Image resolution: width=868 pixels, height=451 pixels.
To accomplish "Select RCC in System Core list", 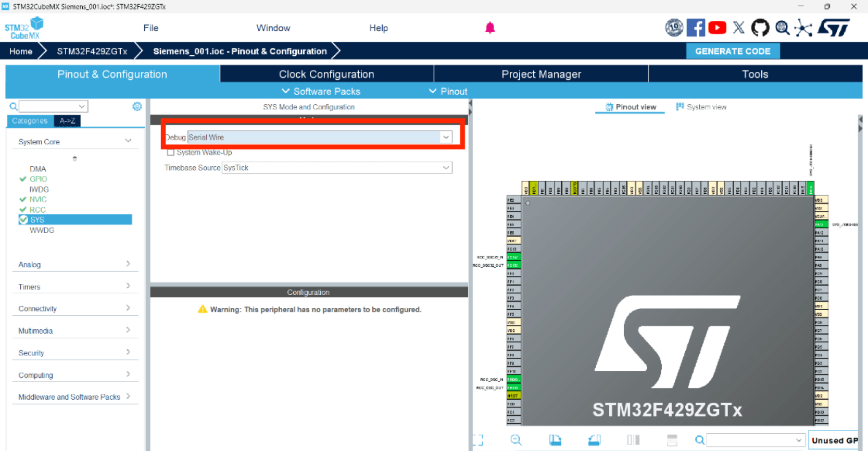I will tap(38, 210).
